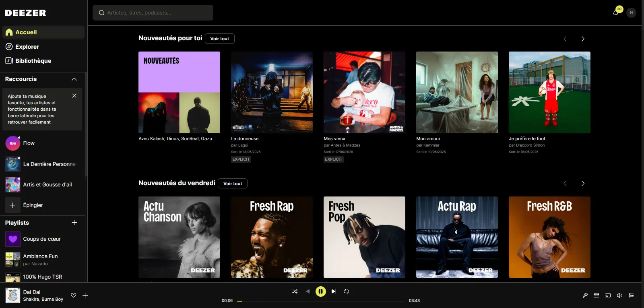Image resolution: width=644 pixels, height=308 pixels.
Task: Open Je préfère le foot cover
Action: click(x=549, y=92)
